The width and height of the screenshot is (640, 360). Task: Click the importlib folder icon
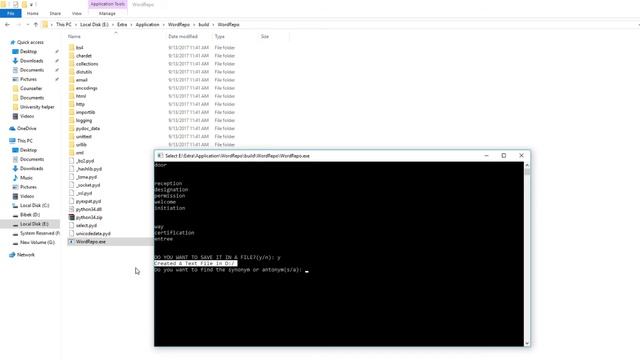pos(71,112)
